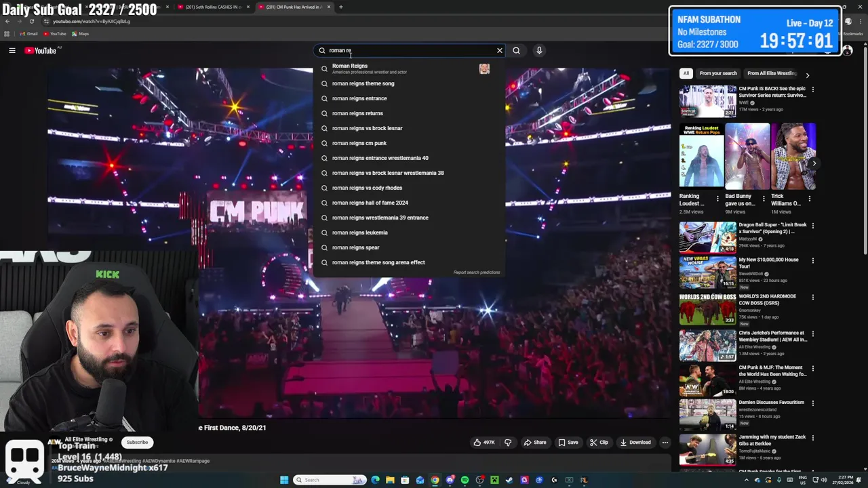
Task: Open a new browser tab
Action: [x=341, y=7]
